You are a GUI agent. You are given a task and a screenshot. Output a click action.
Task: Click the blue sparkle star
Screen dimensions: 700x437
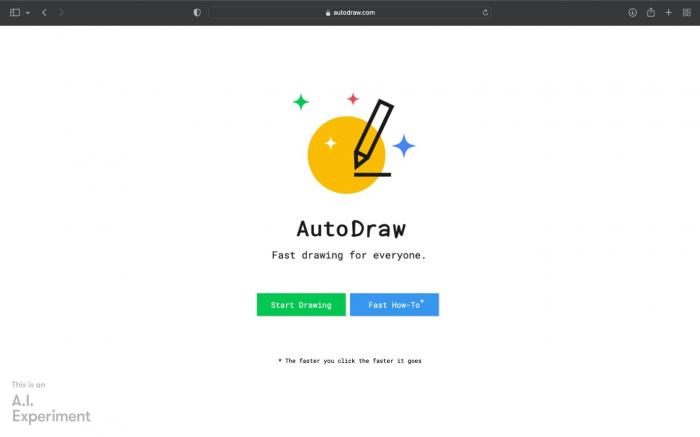(404, 146)
